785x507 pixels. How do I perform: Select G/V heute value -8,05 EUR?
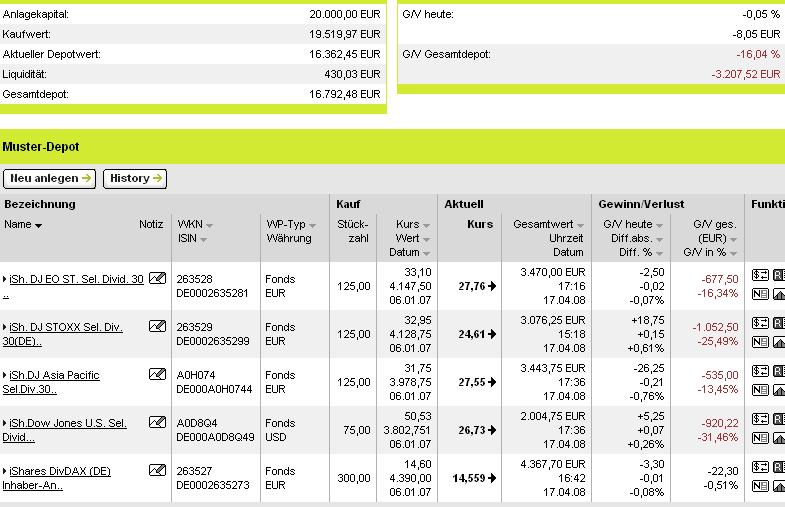click(756, 34)
